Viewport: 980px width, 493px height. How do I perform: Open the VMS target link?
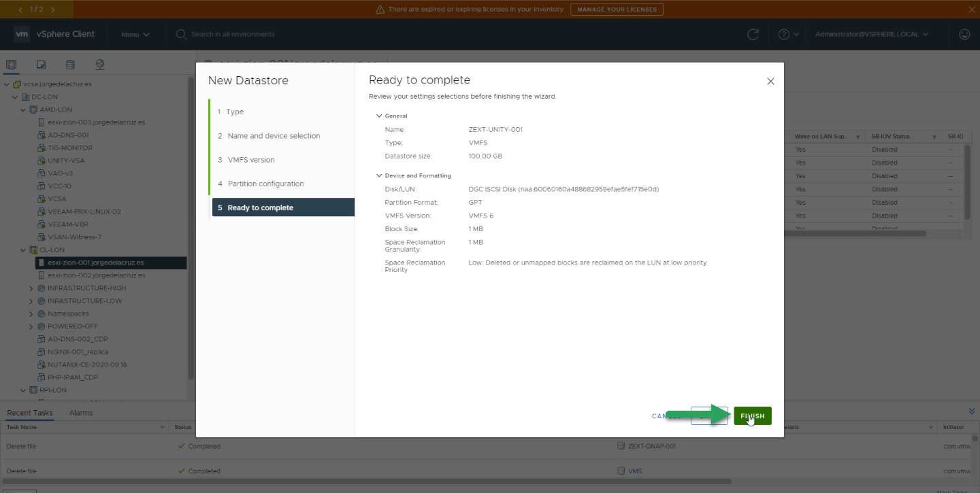(x=634, y=471)
